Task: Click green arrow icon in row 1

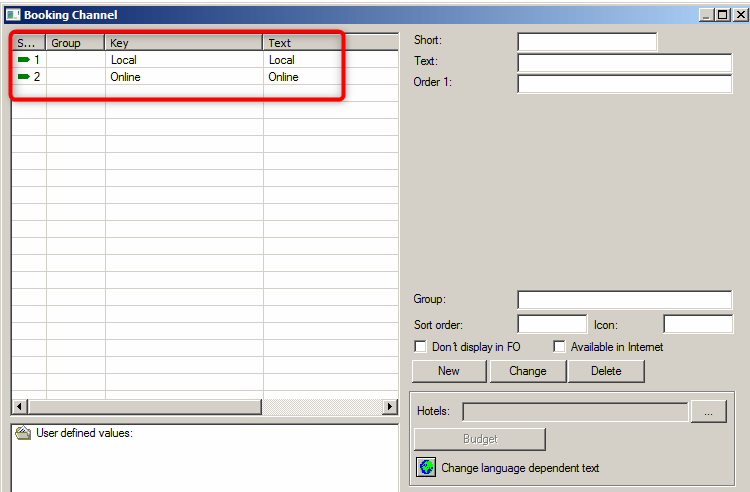Action: [x=23, y=60]
